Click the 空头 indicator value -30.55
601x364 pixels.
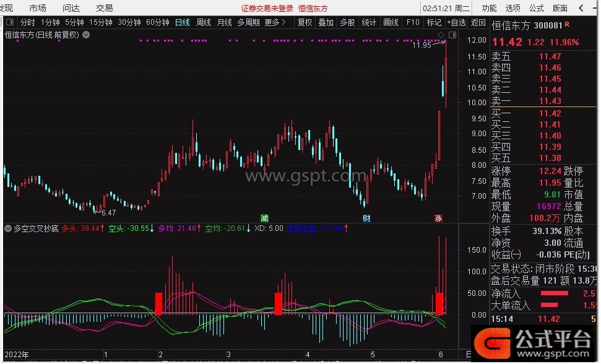point(139,229)
